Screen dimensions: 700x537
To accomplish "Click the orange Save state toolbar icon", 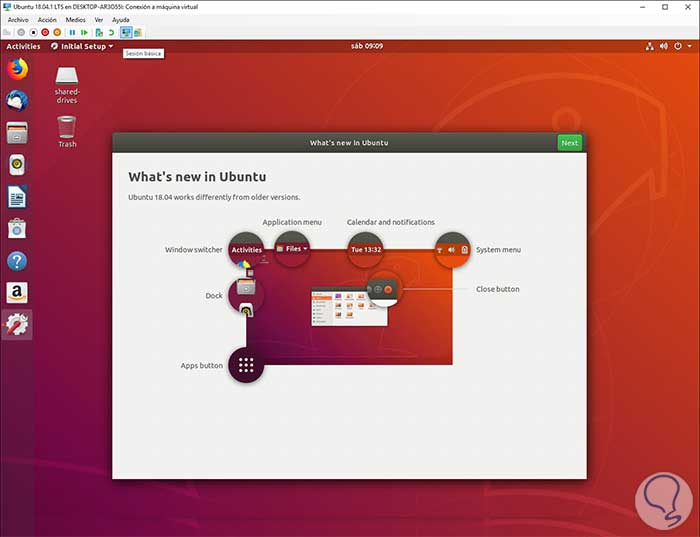I will pyautogui.click(x=57, y=32).
